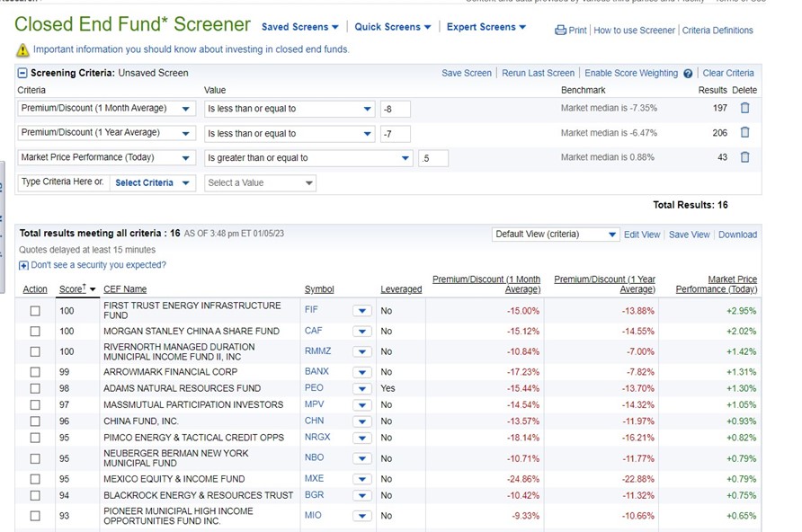
Task: Open the Default View (criteria) dropdown
Action: click(x=556, y=235)
